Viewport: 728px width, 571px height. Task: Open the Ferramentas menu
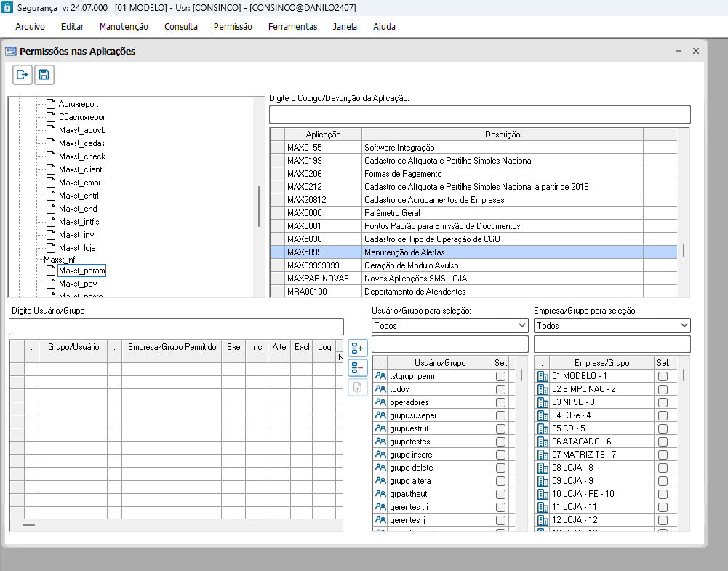point(292,27)
